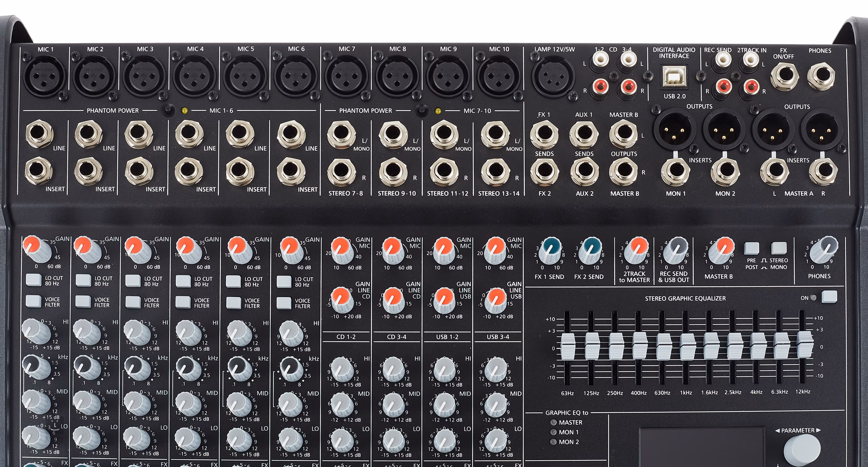Viewport: 868px width, 467px height.
Task: Click the blue FX 1 SEND knob
Action: 550,251
